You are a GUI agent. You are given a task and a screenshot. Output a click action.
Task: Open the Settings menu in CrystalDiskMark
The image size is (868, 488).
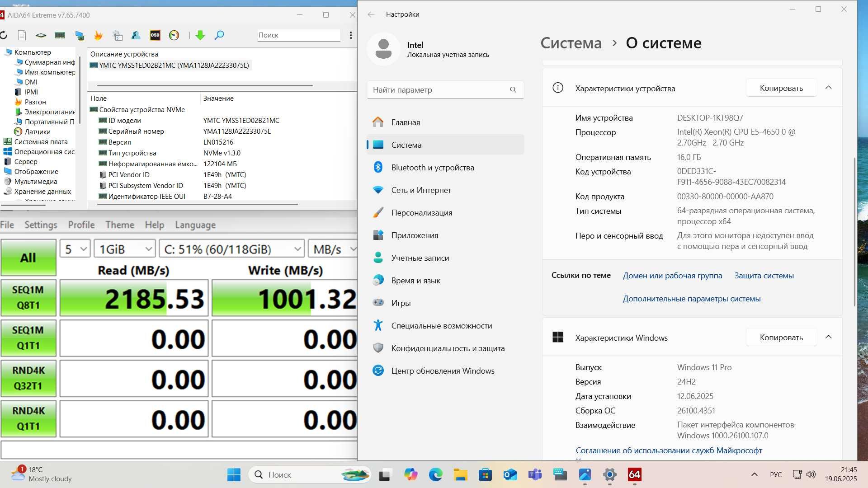(x=41, y=225)
